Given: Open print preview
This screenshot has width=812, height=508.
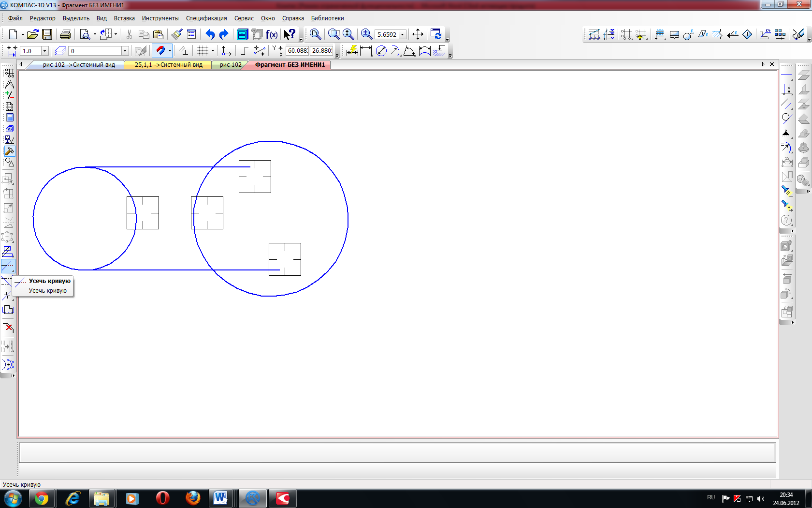Looking at the screenshot, I should (85, 34).
